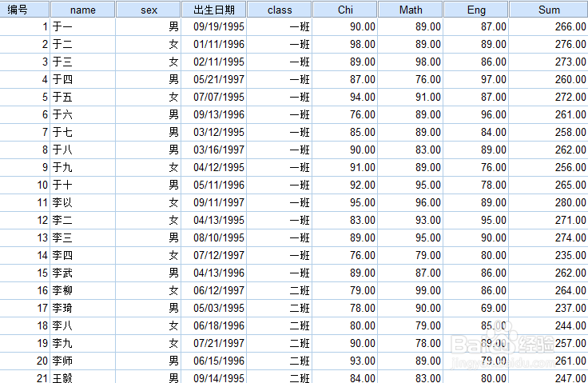Click the Eng column header
588x383 pixels.
pos(476,10)
